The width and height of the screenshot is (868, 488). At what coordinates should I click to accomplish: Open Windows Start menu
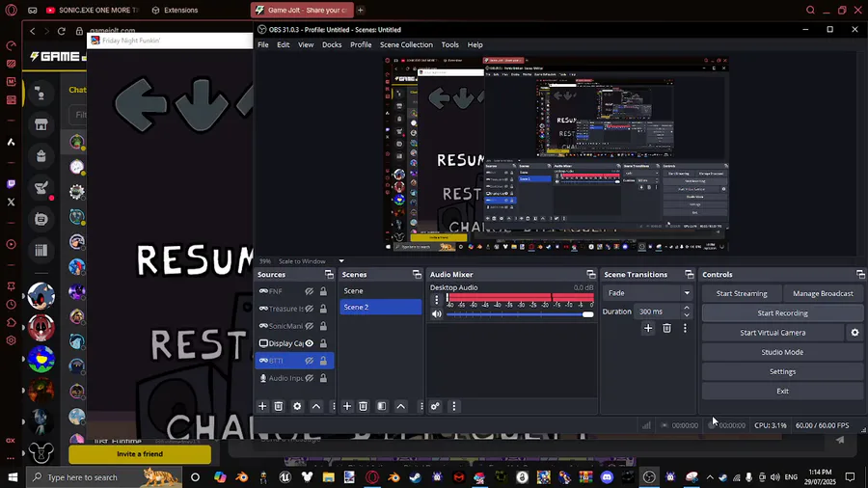click(x=13, y=477)
